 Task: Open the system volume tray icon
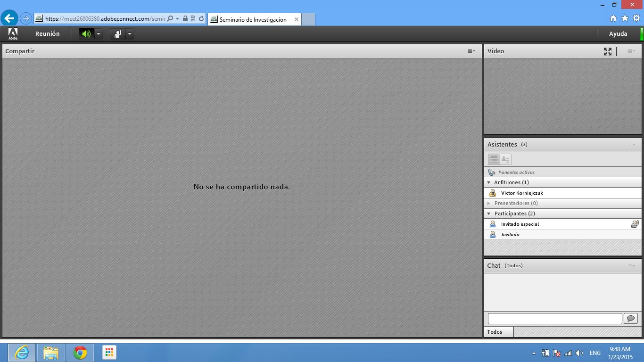[x=579, y=353]
